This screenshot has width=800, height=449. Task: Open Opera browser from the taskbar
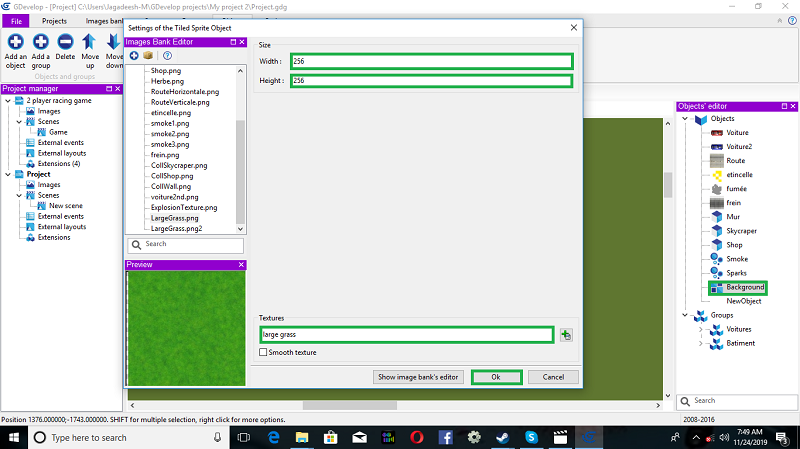pyautogui.click(x=416, y=437)
